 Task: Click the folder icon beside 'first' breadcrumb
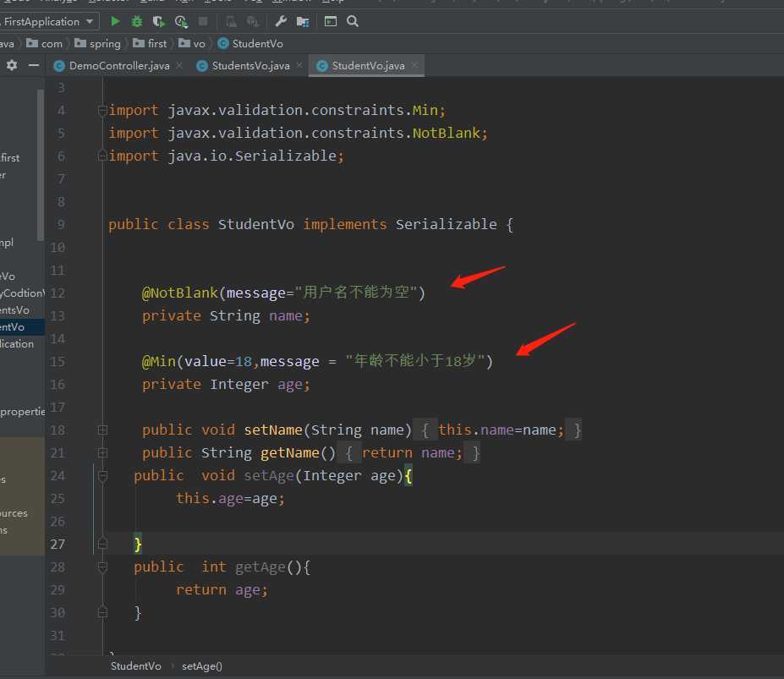click(139, 43)
